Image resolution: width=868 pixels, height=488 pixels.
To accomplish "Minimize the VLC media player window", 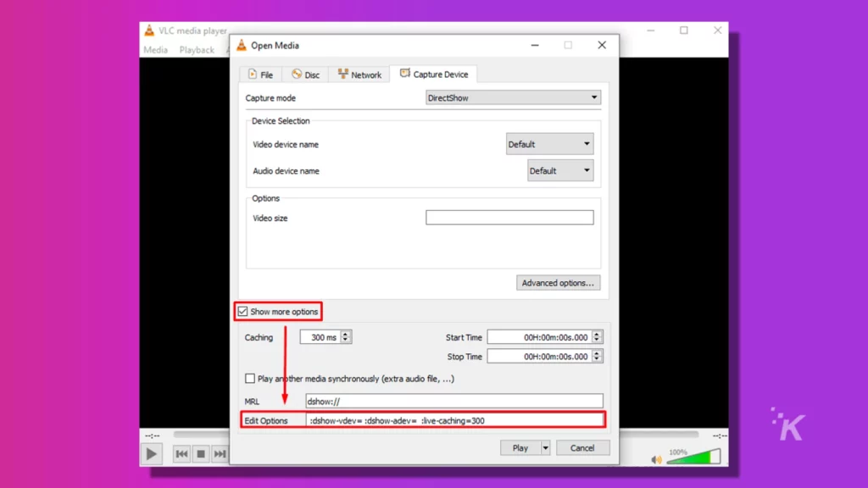I will (x=651, y=30).
